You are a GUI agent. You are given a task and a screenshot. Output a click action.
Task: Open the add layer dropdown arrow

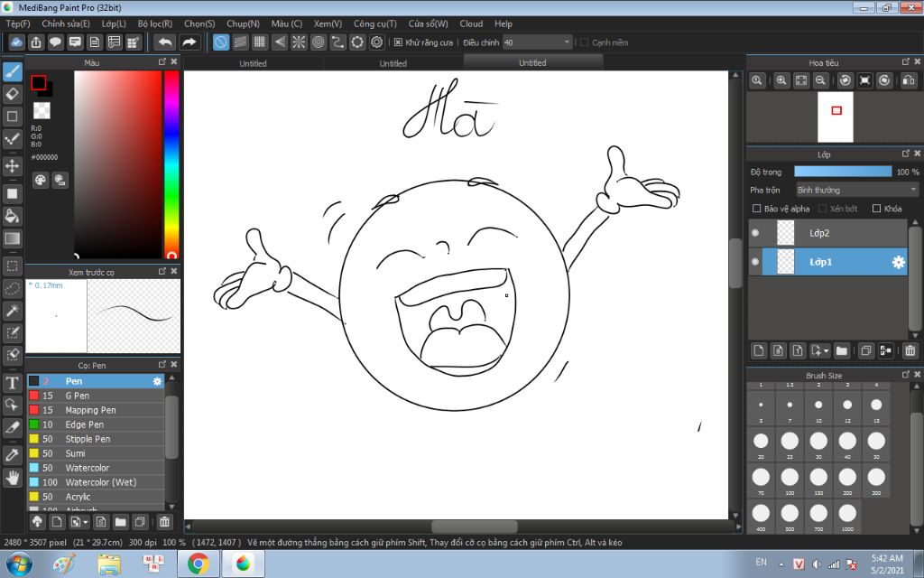(827, 351)
